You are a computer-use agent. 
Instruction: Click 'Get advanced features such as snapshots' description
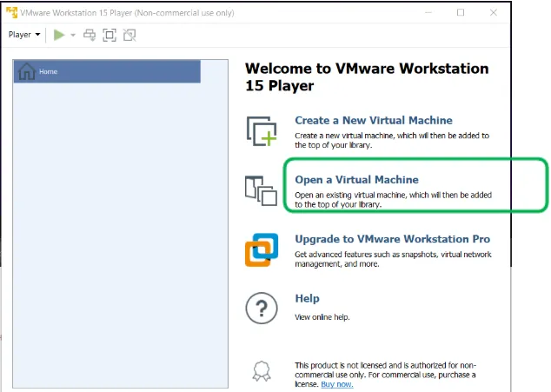coord(393,259)
